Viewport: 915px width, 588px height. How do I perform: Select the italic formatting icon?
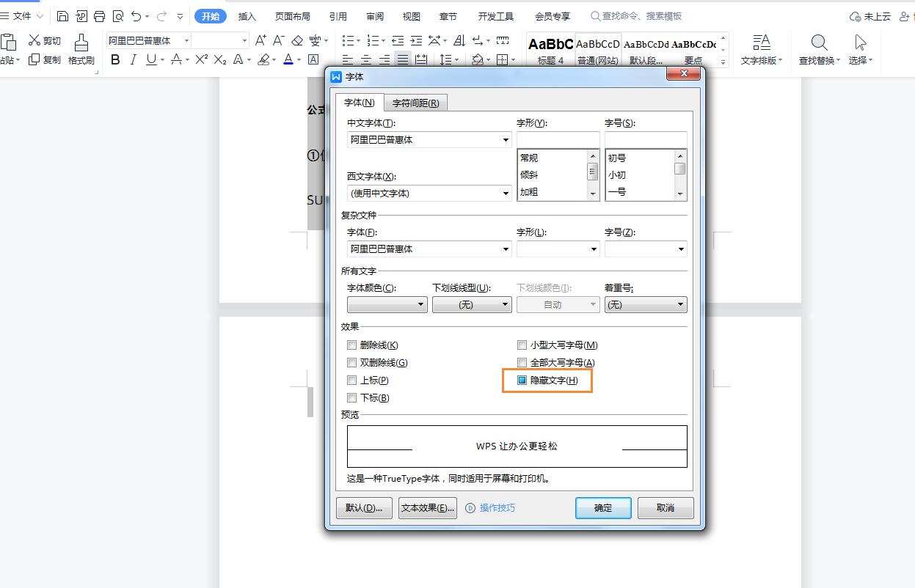click(133, 60)
